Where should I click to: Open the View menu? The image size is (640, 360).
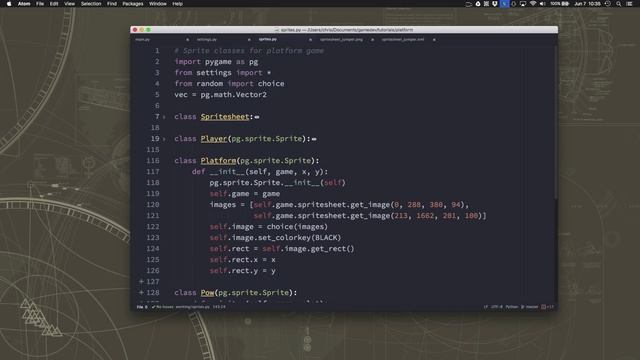69,4
